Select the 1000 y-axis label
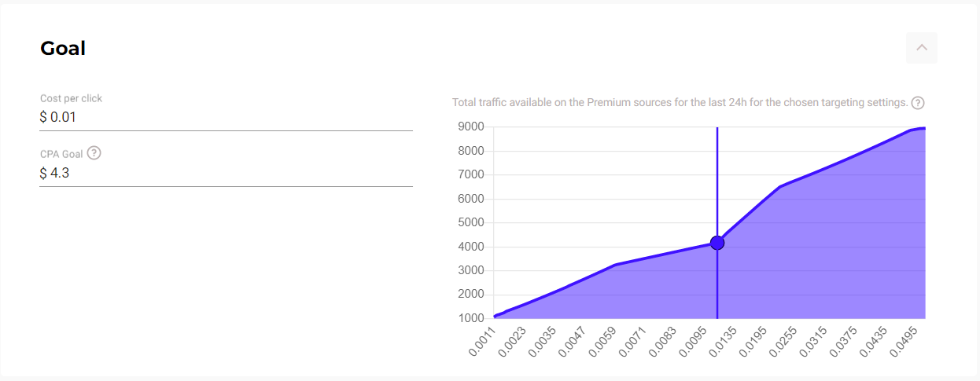 [470, 318]
